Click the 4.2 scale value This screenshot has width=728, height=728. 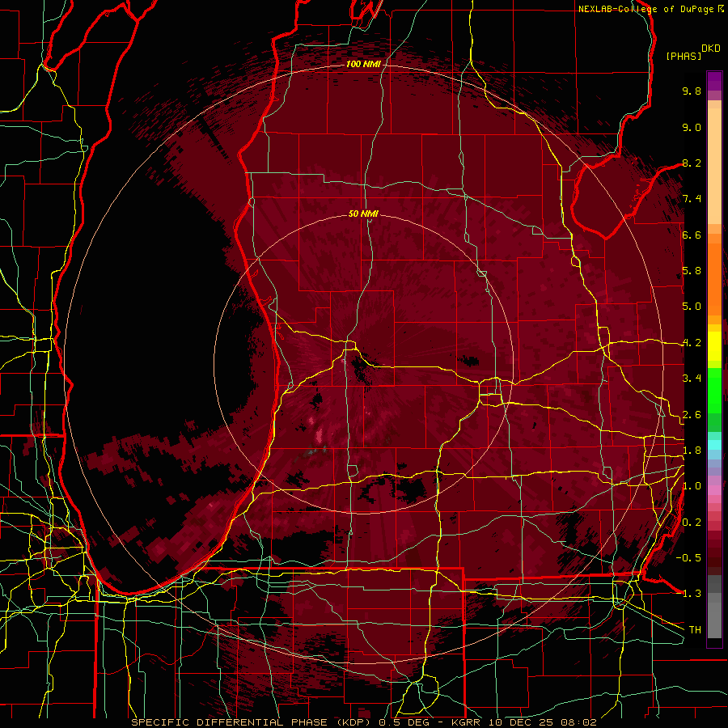(x=692, y=343)
